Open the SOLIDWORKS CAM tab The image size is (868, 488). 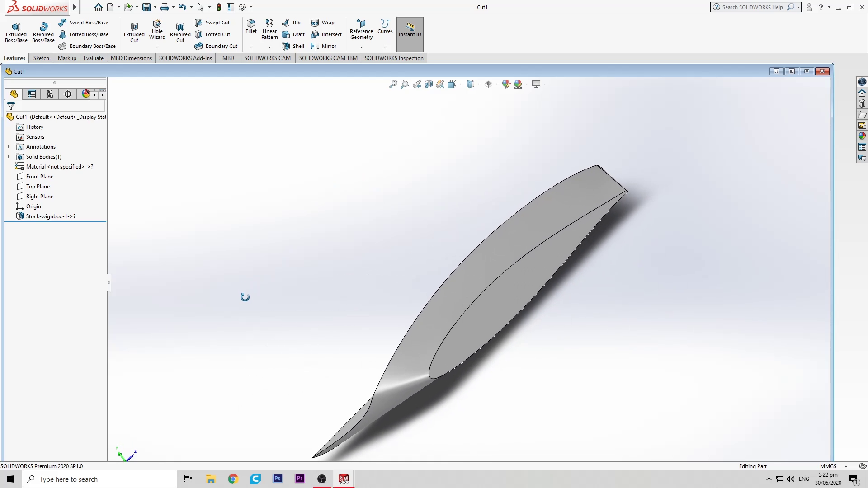click(x=268, y=58)
